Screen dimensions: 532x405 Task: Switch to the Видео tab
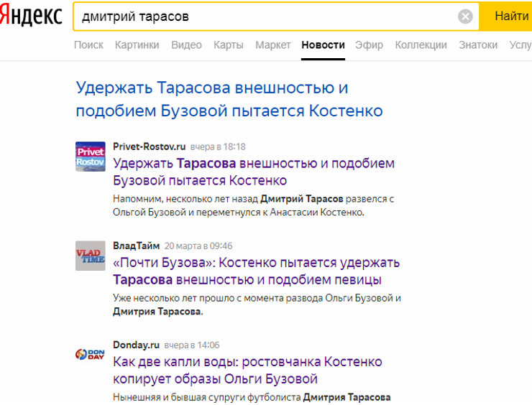[187, 45]
